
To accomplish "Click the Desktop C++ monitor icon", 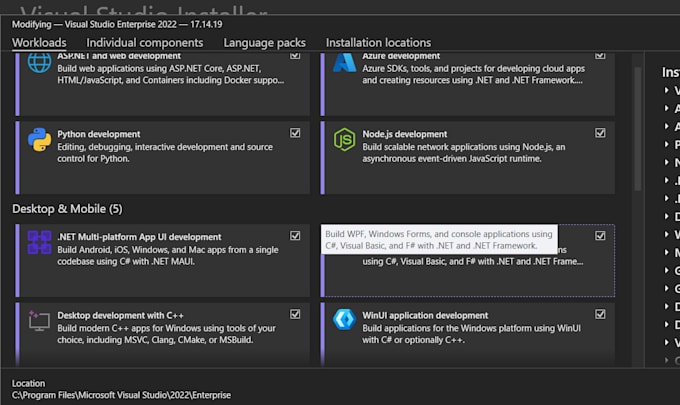I will [x=39, y=320].
